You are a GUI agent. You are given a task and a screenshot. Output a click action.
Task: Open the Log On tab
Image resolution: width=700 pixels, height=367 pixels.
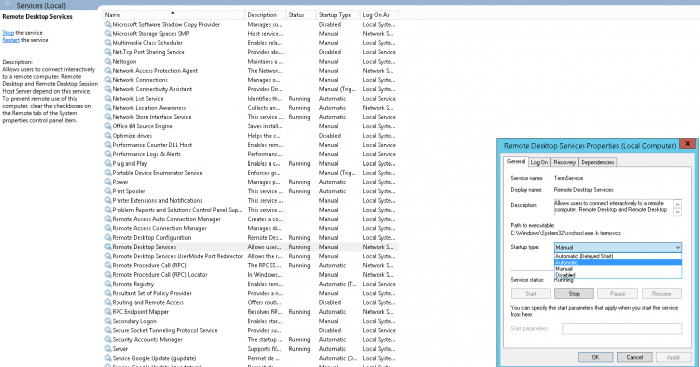539,163
